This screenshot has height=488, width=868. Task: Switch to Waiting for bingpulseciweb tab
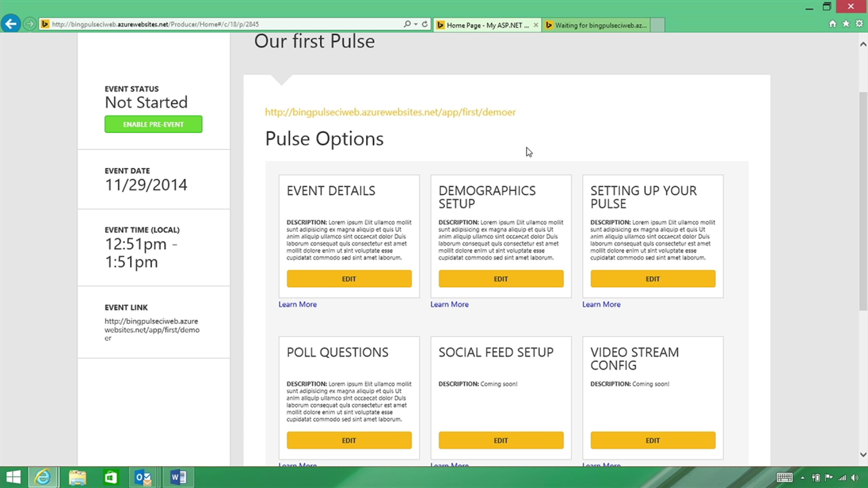click(x=599, y=25)
